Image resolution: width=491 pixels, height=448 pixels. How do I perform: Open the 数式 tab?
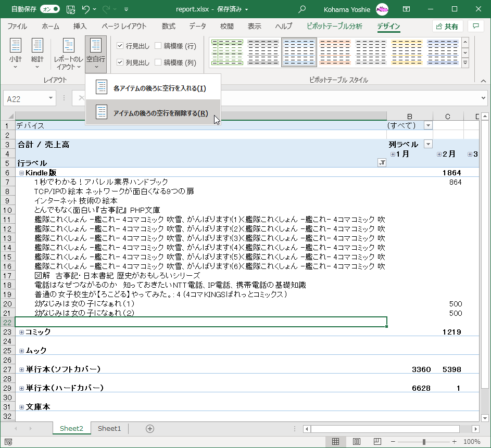pyautogui.click(x=169, y=27)
